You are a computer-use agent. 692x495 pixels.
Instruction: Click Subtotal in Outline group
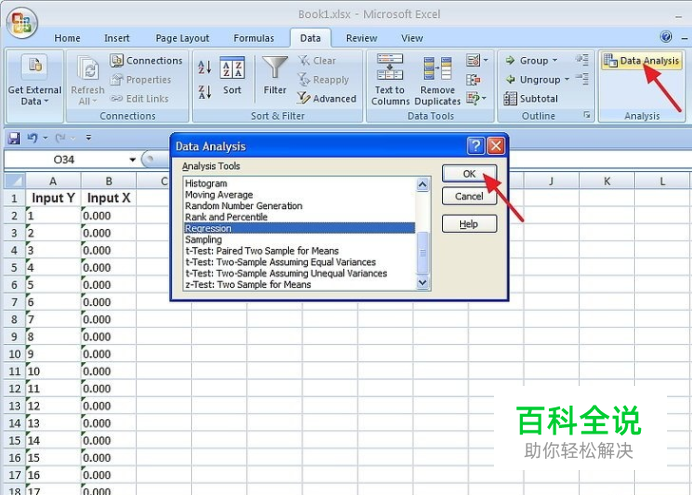pos(530,99)
